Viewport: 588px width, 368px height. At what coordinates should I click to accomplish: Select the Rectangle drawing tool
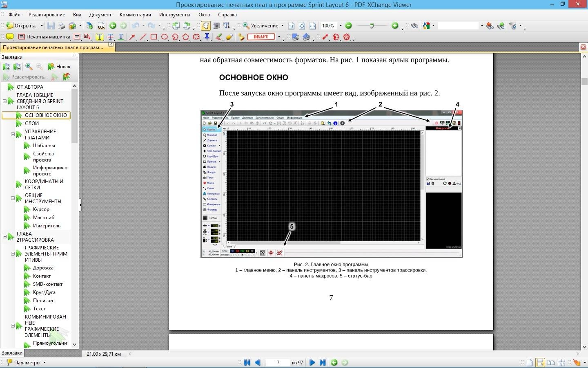point(154,37)
